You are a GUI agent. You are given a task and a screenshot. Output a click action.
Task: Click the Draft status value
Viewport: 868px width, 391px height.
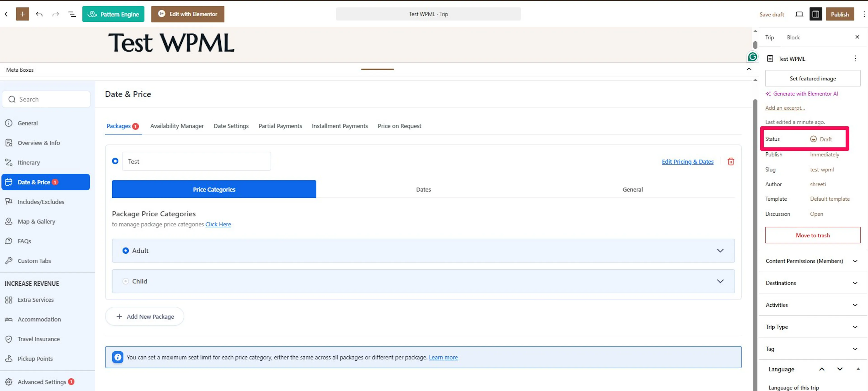tap(821, 139)
